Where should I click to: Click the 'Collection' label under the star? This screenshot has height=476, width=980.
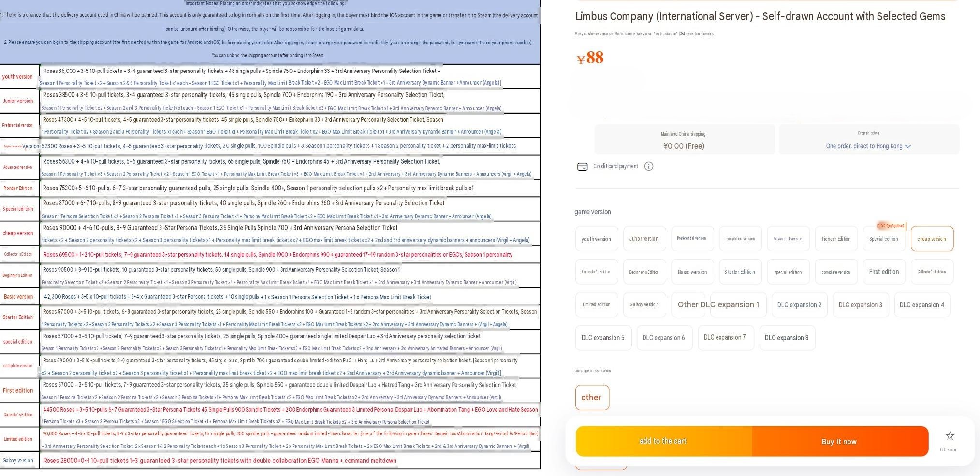coord(948,450)
